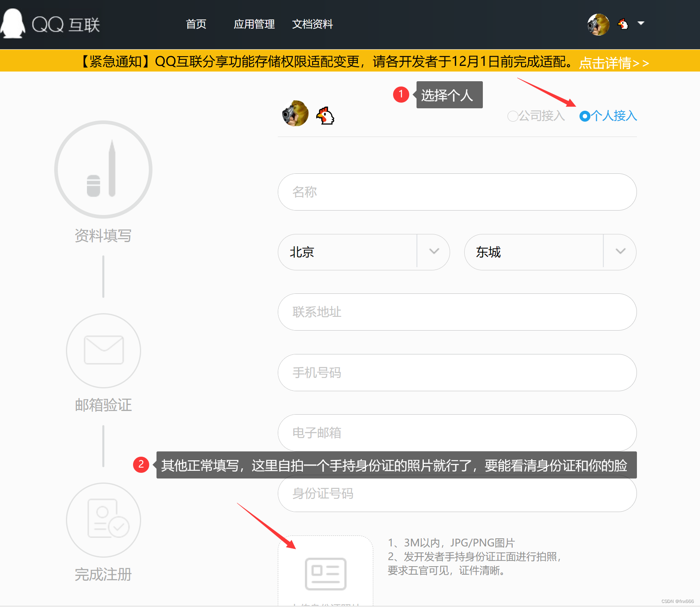Focus the 身份证号码 input field
This screenshot has width=700, height=607.
point(457,493)
